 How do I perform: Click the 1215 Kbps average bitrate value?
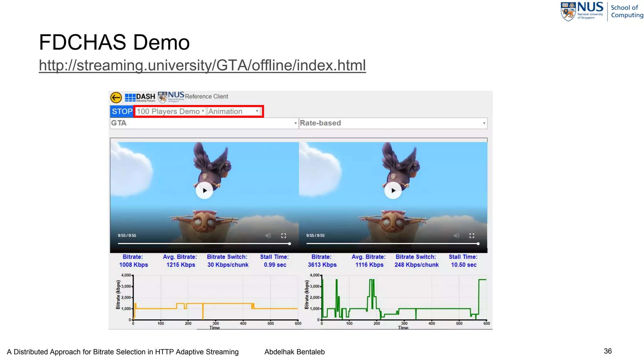[x=180, y=265]
